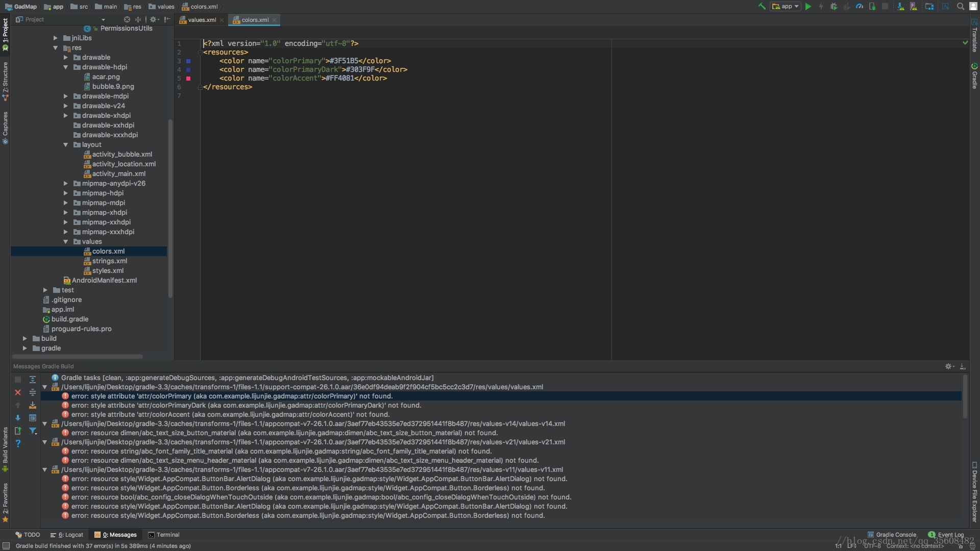Go to next message with down arrow
Screen dimensions: 980x551
(18, 417)
